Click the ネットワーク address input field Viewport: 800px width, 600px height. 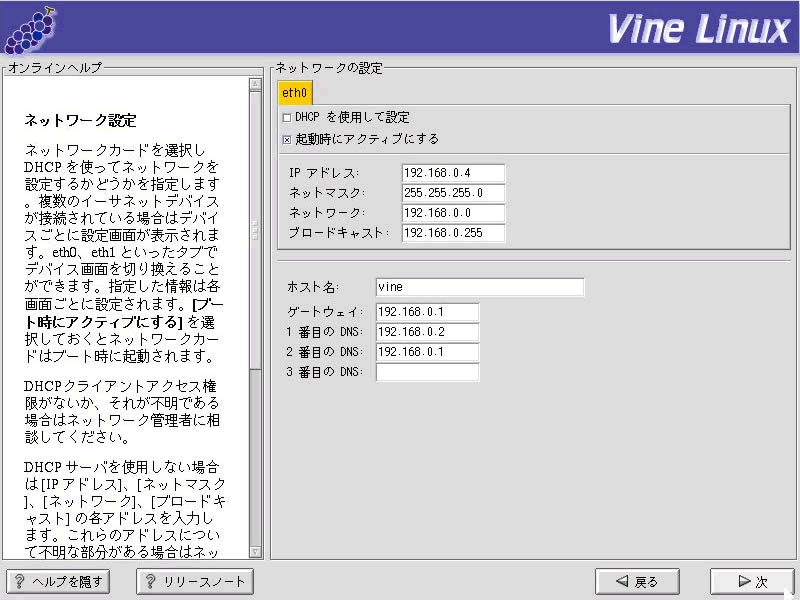point(453,213)
